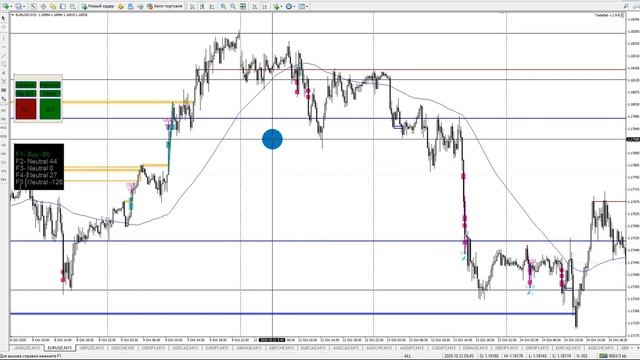Switch to AUDJPY,M15 chart tab
Screen dimensions: 640x360
412,348
